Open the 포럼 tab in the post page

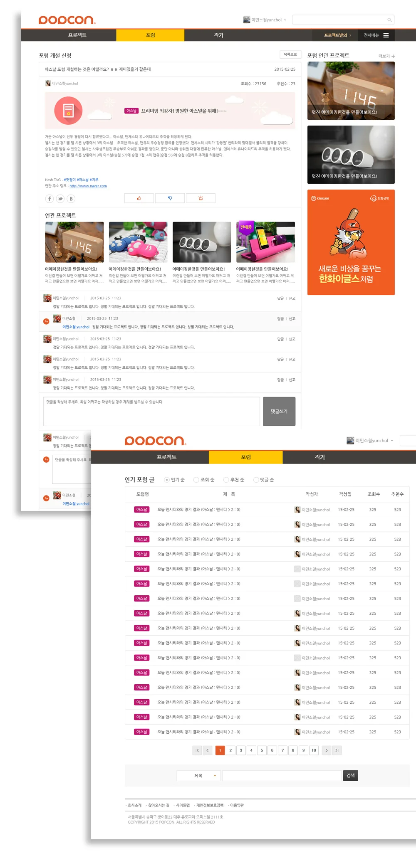click(x=151, y=35)
